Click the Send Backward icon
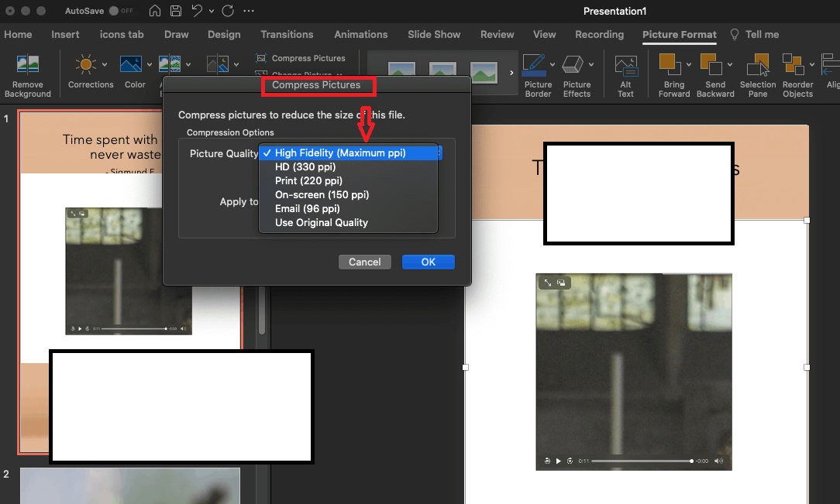This screenshot has height=504, width=840. [x=711, y=64]
